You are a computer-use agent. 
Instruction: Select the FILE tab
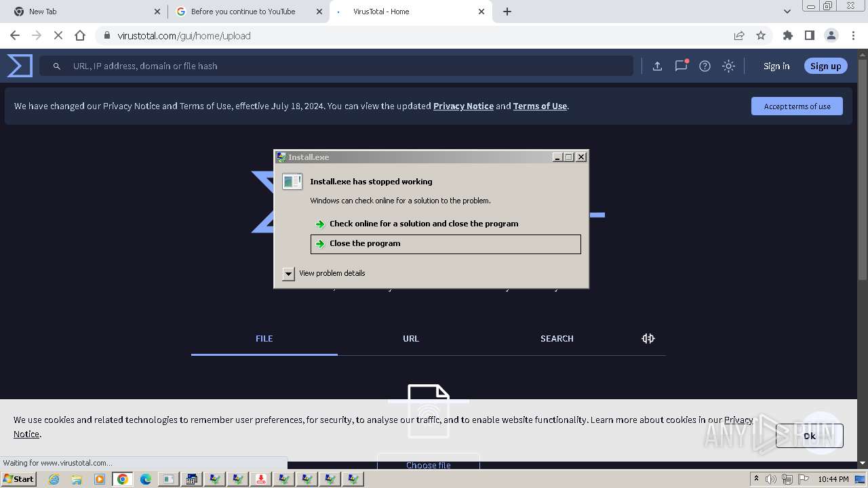pos(264,338)
